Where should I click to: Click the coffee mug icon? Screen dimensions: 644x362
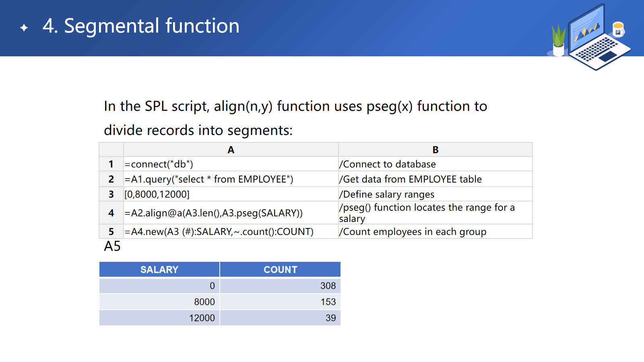(618, 29)
